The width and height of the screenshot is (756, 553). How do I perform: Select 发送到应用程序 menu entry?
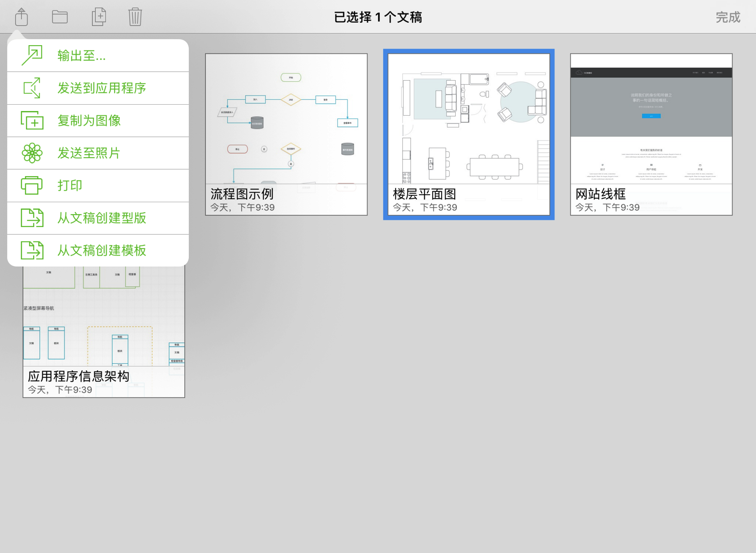(x=102, y=88)
